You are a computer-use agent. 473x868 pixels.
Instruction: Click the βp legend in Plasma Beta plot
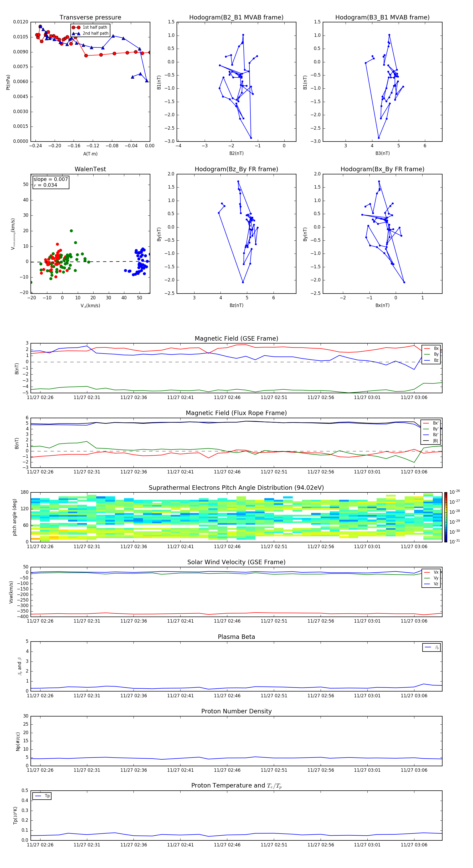point(431,647)
